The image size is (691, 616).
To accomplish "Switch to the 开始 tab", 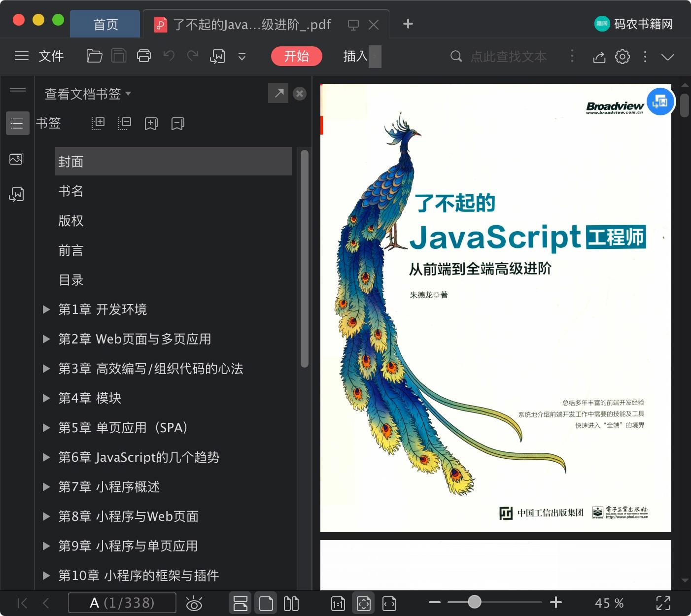I will (x=297, y=56).
